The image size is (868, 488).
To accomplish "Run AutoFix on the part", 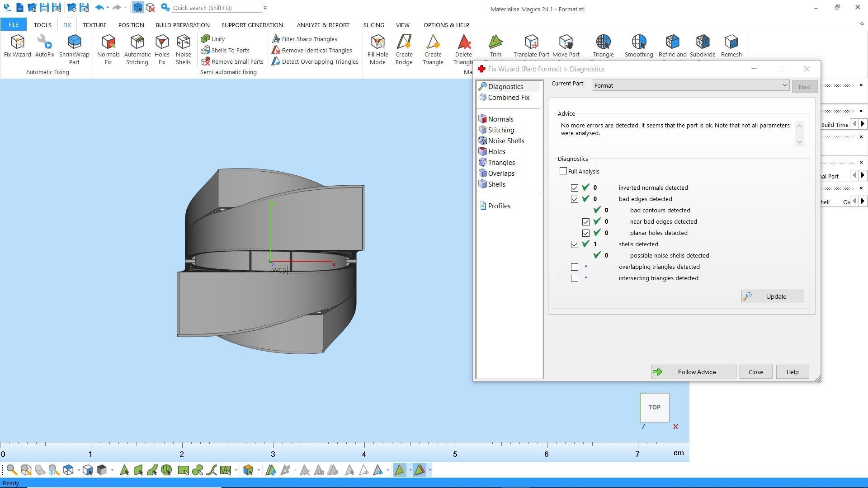I will tap(44, 47).
